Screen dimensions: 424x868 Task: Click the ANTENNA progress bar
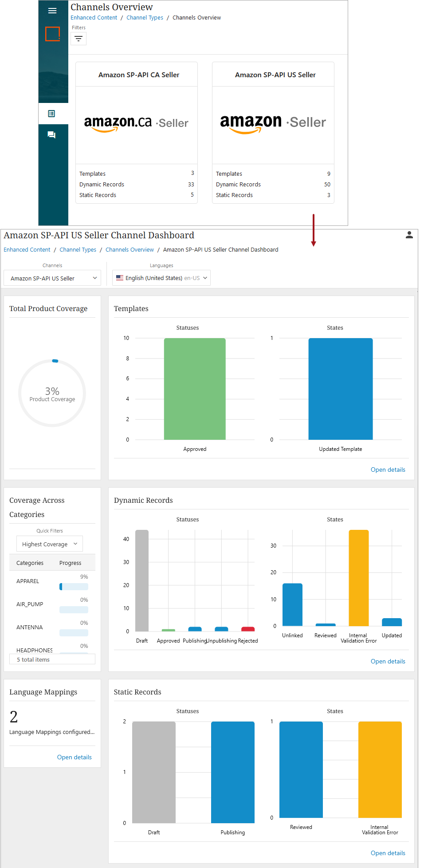pos(74,633)
